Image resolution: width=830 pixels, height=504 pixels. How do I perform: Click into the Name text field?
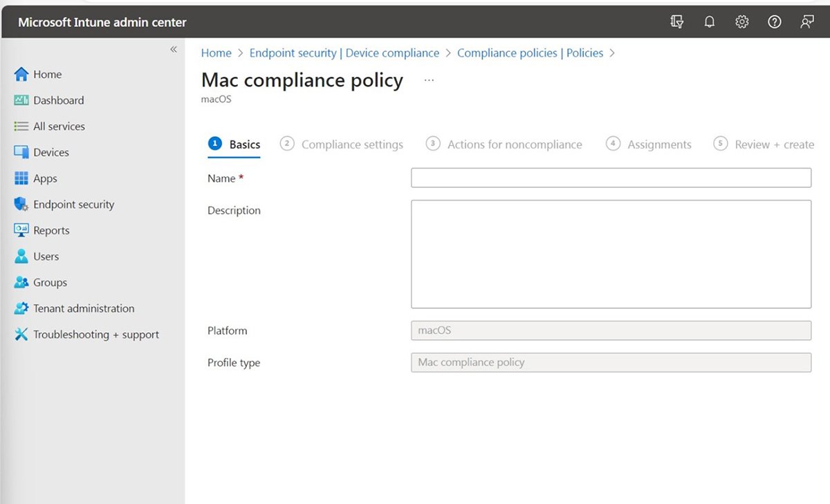(611, 178)
